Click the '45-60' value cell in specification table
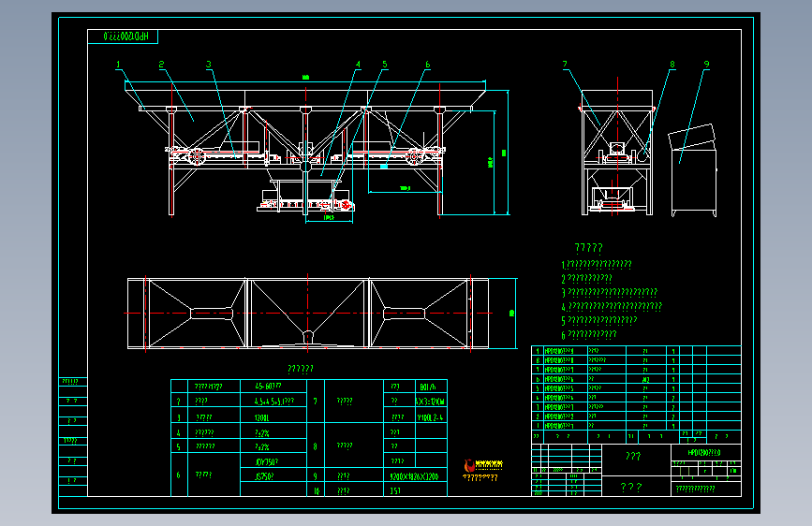The image size is (812, 526). pos(273,387)
